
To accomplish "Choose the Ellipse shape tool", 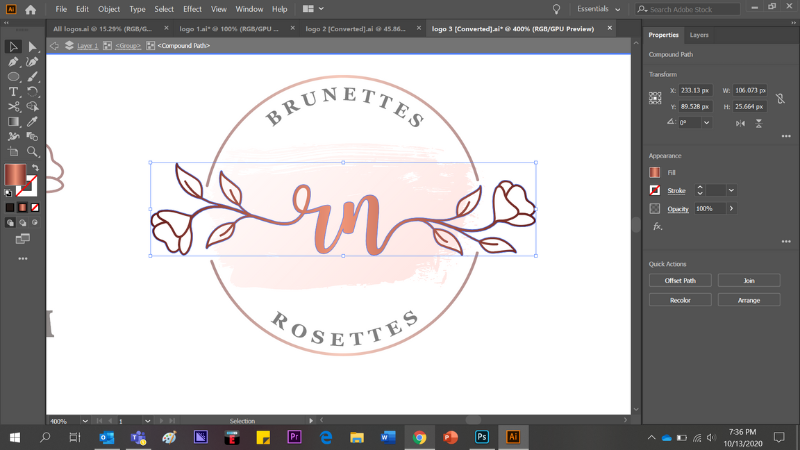I will (x=14, y=76).
